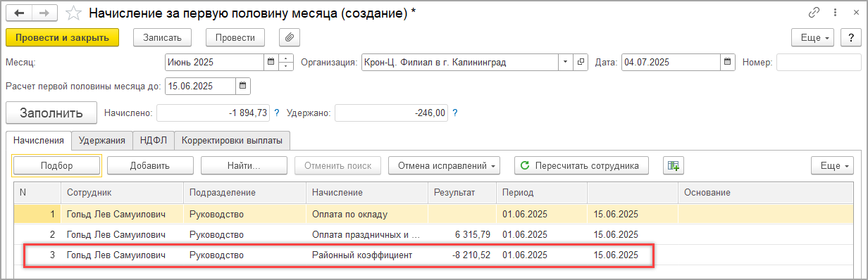
Task: Click Провести и закрыть button
Action: 62,37
